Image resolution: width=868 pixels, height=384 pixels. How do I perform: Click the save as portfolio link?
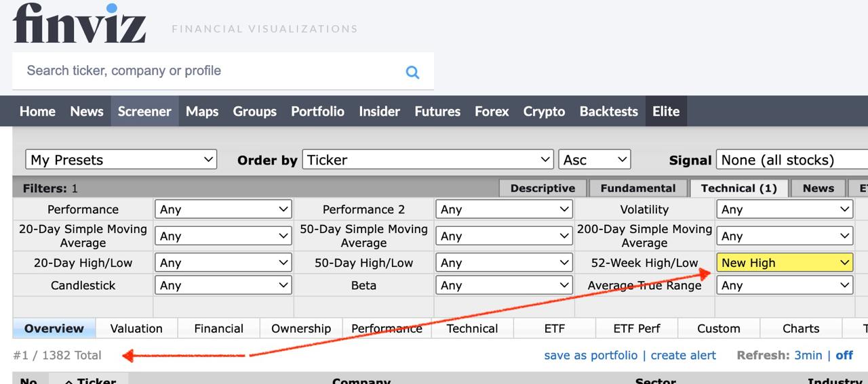tap(591, 355)
